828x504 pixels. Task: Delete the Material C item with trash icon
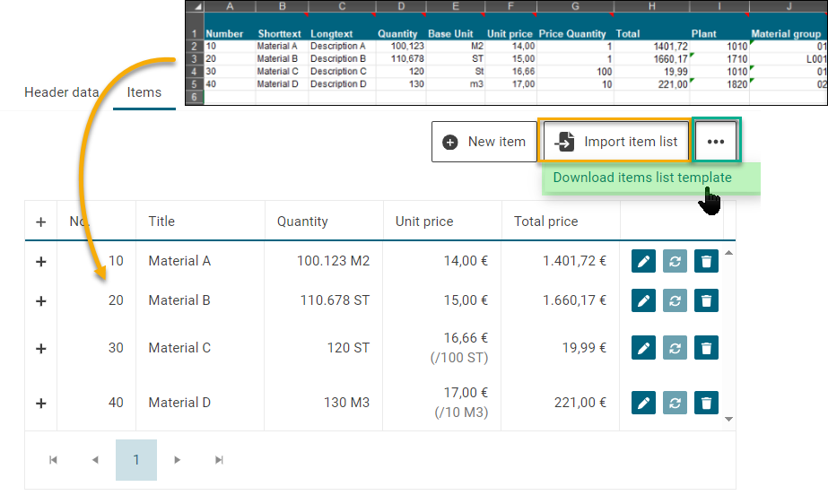coord(706,348)
